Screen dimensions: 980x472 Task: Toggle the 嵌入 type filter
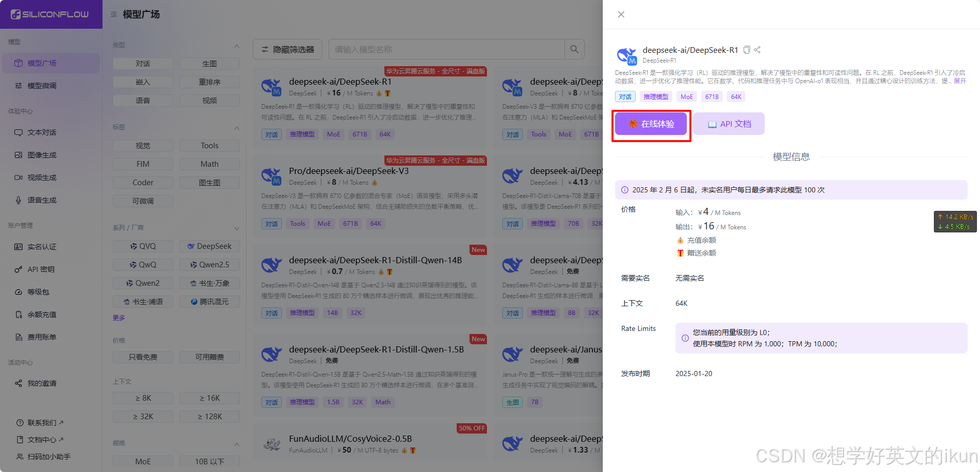click(x=143, y=82)
